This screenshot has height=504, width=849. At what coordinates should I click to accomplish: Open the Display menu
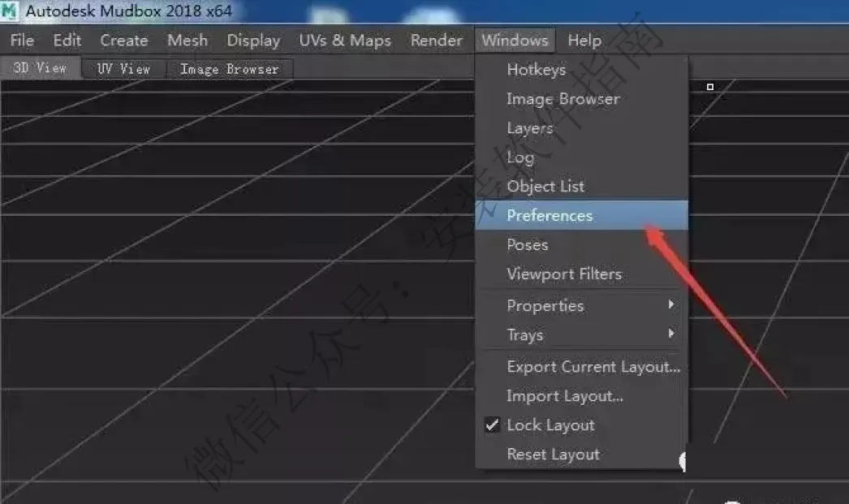pyautogui.click(x=253, y=40)
